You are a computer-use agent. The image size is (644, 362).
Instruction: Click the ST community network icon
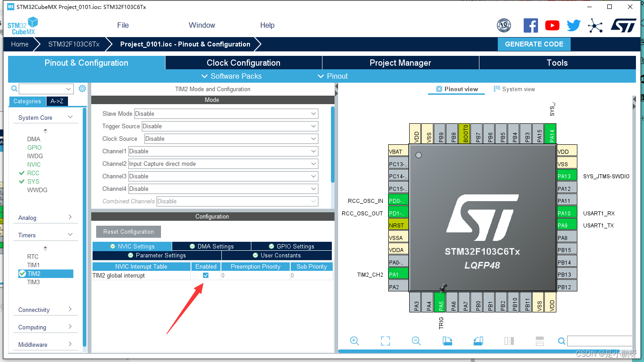pyautogui.click(x=595, y=25)
